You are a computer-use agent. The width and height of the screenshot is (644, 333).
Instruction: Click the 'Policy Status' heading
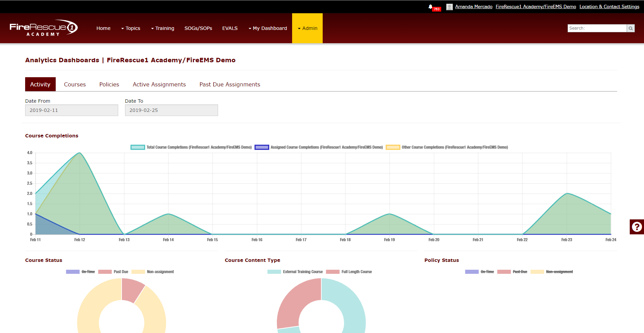tap(442, 260)
